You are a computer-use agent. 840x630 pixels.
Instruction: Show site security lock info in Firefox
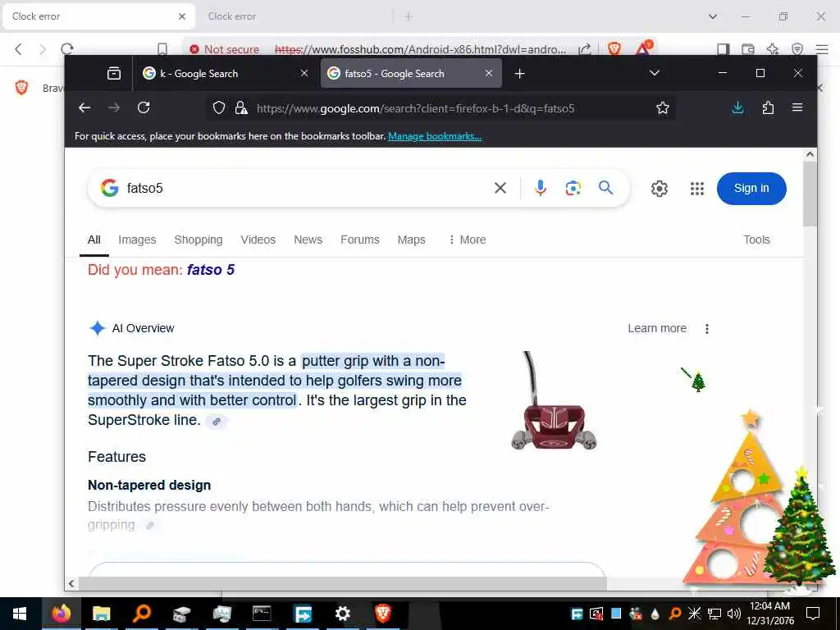[241, 107]
